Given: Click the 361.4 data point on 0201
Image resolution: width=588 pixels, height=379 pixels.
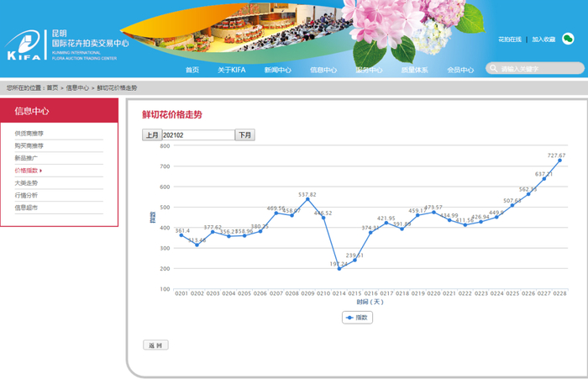Looking at the screenshot, I should (181, 235).
